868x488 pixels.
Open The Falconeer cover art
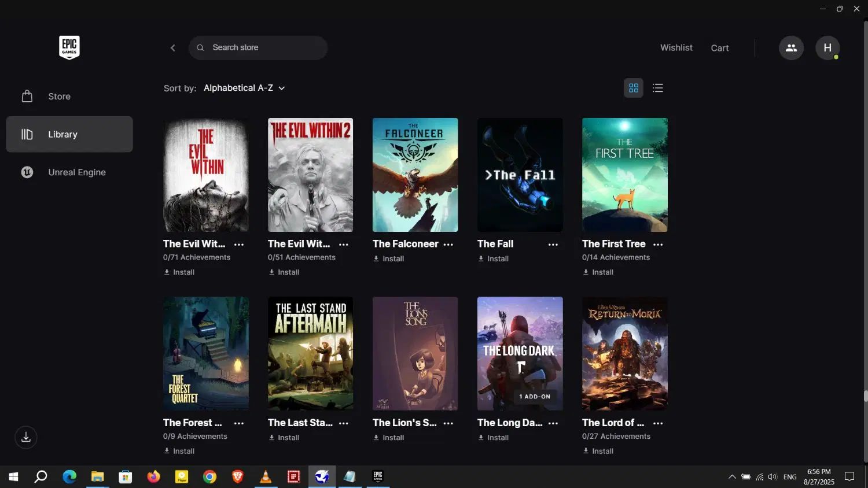click(415, 175)
